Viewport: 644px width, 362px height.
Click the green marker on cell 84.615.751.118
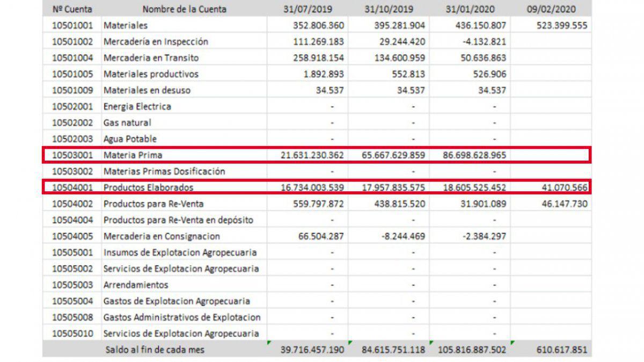[350, 342]
